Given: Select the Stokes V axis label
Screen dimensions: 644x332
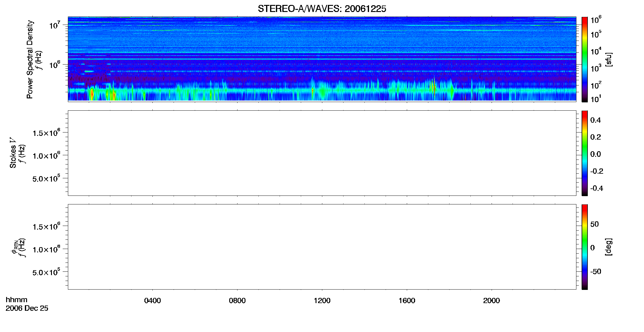Looking at the screenshot, I should point(13,153).
